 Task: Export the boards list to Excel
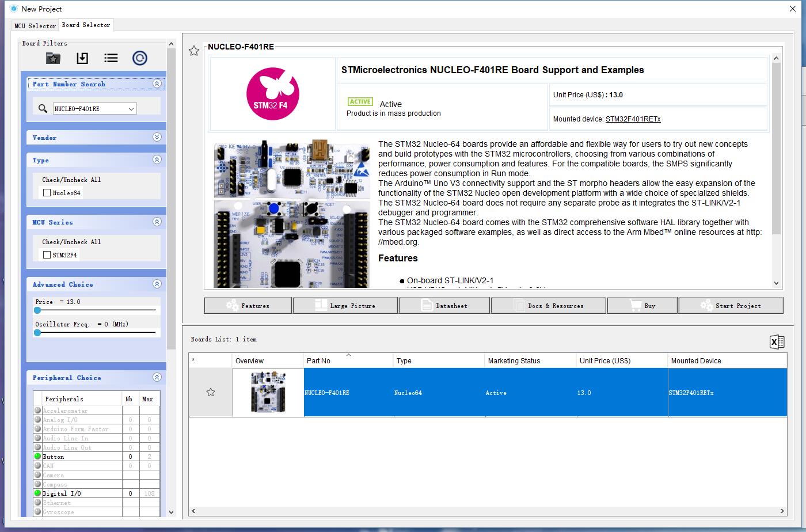point(777,341)
